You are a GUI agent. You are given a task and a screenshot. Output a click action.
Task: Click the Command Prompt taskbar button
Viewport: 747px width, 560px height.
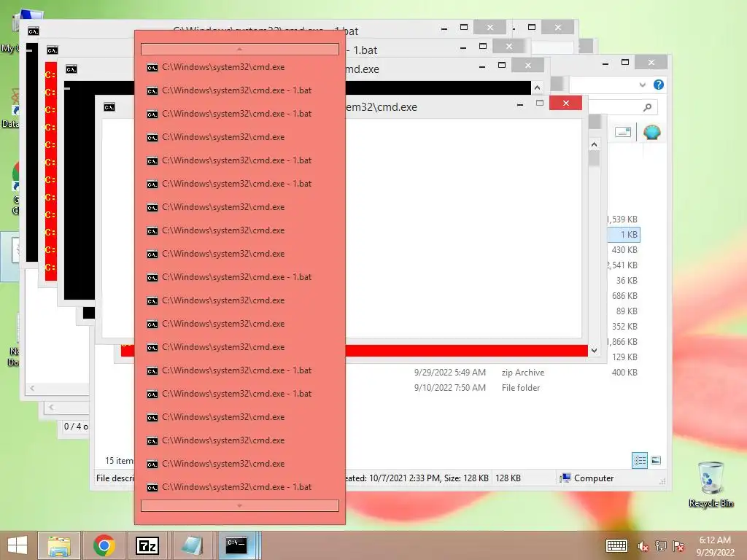click(237, 545)
